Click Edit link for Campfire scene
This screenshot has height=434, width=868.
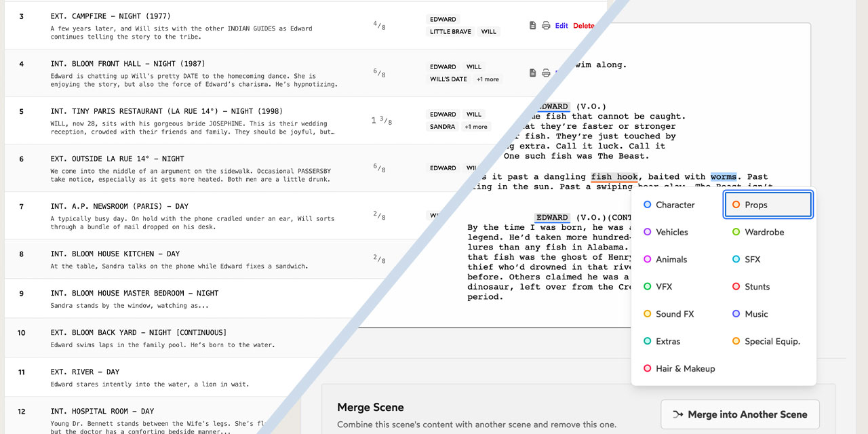click(561, 26)
